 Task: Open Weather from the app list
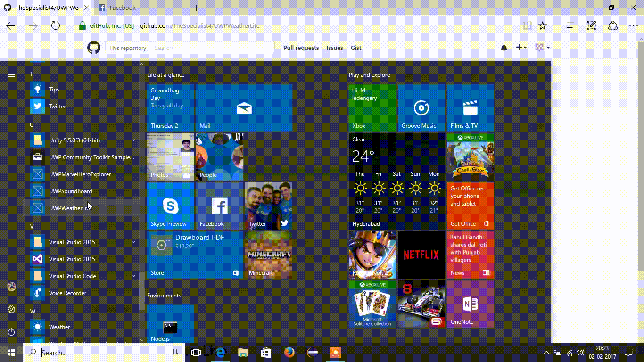pyautogui.click(x=81, y=327)
